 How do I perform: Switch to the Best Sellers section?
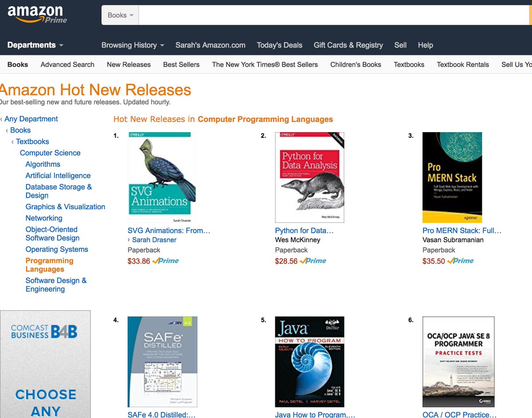click(181, 64)
